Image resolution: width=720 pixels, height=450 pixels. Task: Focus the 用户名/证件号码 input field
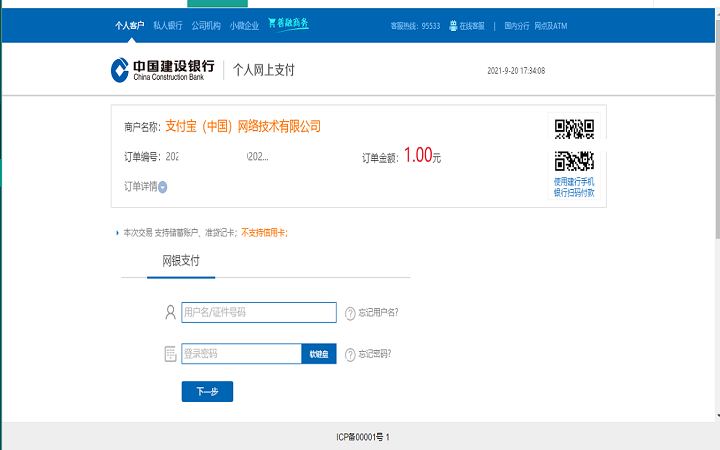(259, 312)
